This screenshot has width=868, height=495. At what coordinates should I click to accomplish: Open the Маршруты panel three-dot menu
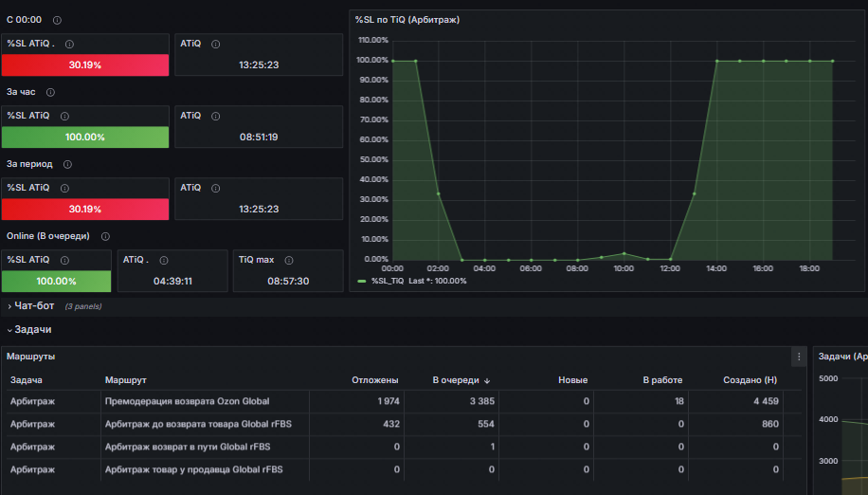pos(799,357)
